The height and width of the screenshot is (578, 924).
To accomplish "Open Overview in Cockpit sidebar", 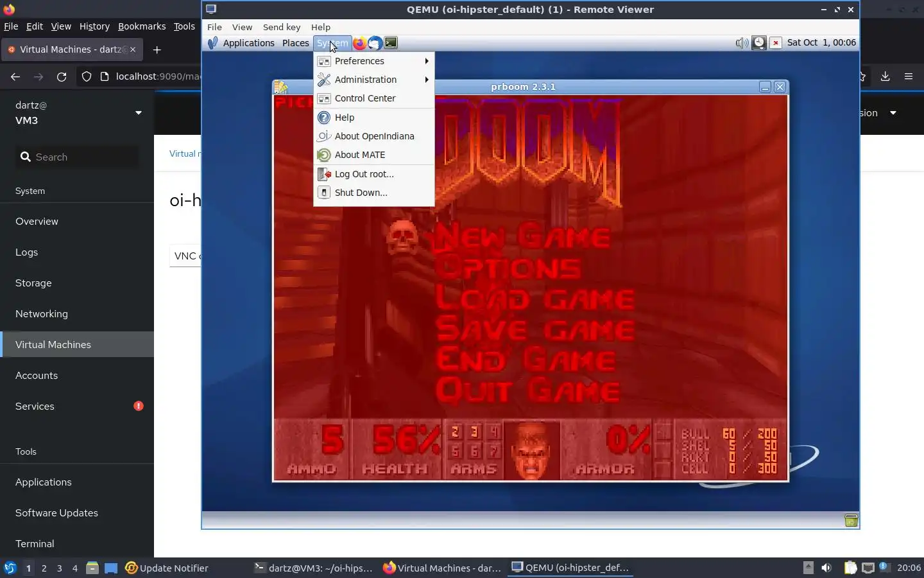I will [77, 221].
